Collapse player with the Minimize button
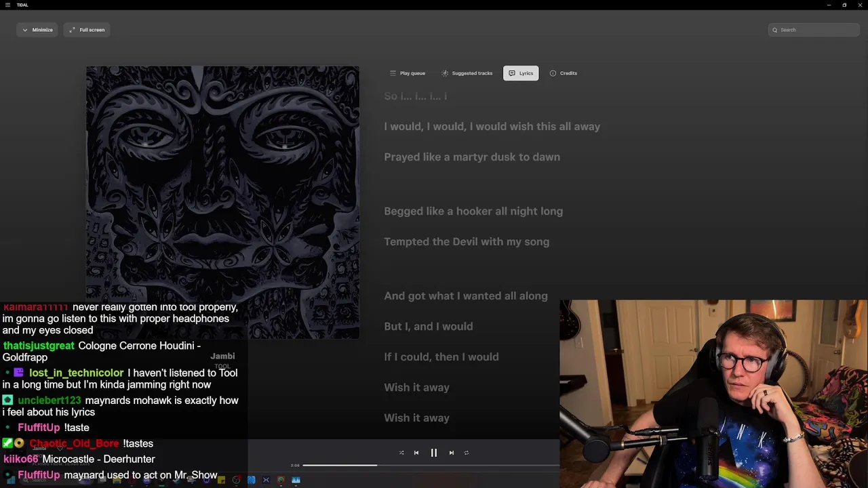Screen dimensions: 868x488 (37, 30)
